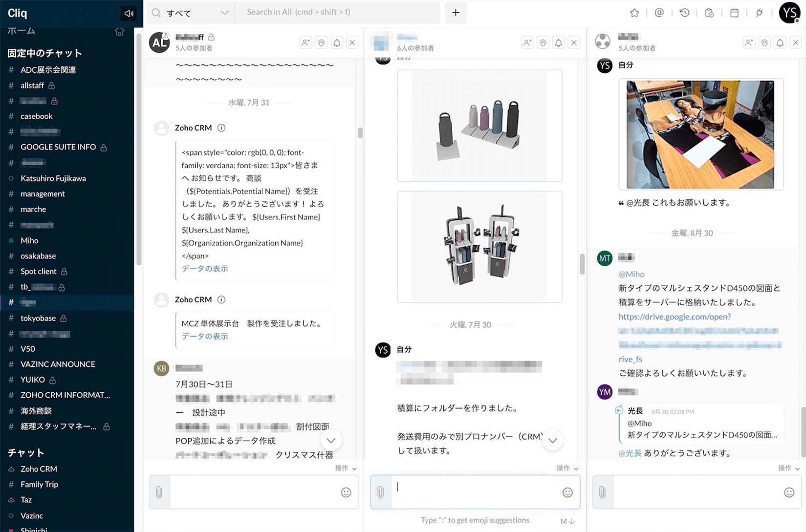Viewport: 806px width, 532px height.
Task: Show info for the second Zoho CRM message
Action: (221, 299)
